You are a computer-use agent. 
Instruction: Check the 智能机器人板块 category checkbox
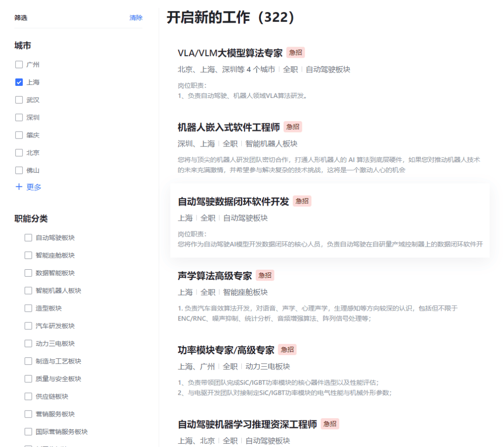[28, 291]
